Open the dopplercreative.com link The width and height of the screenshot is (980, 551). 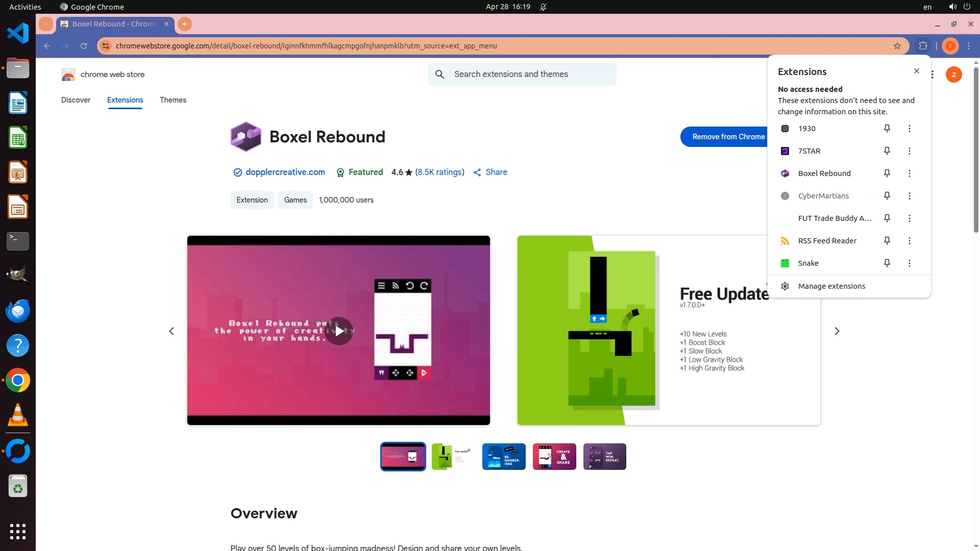pos(285,172)
